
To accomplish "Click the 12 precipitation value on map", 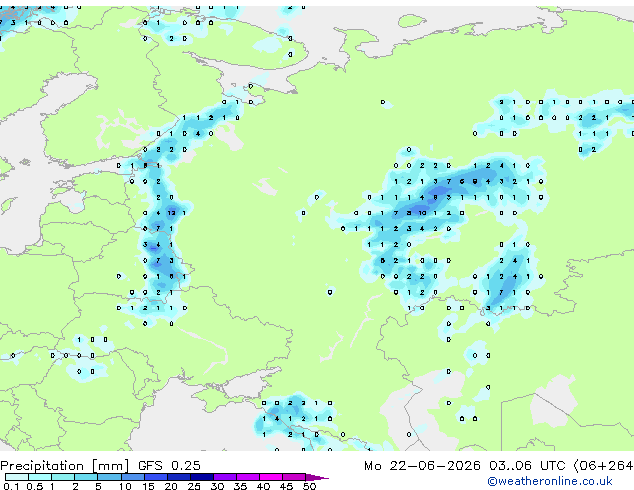I will (x=171, y=213).
